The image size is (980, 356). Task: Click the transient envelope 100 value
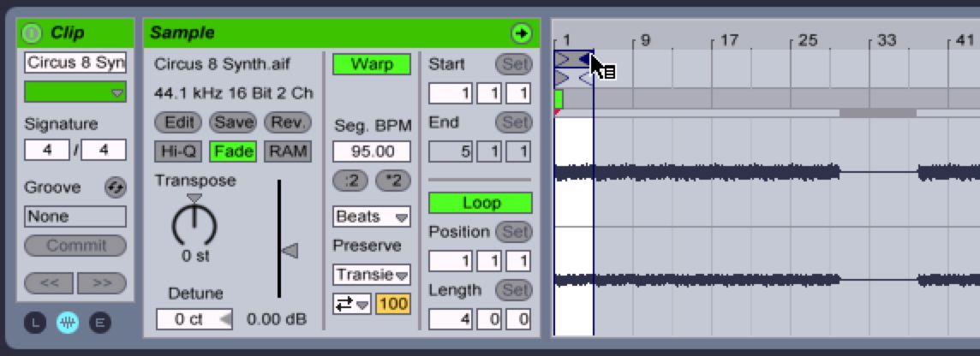tap(393, 304)
